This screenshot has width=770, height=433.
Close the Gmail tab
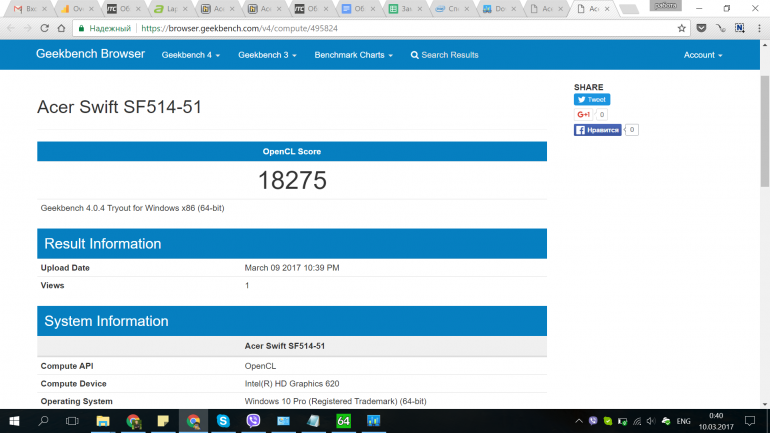[x=45, y=9]
